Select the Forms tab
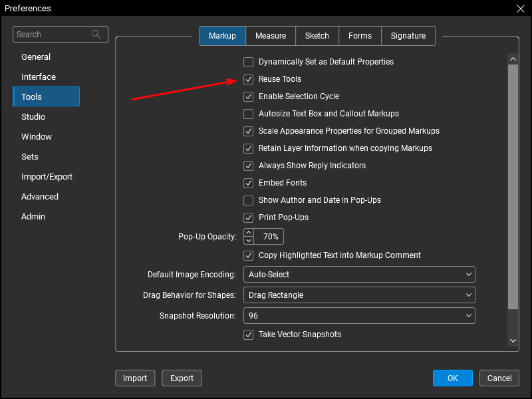Viewport: 532px width, 399px height. (360, 36)
